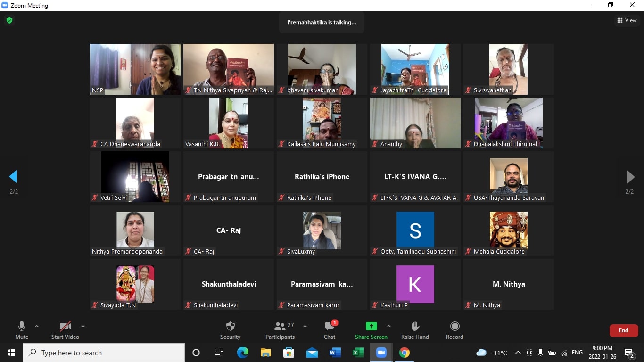Viewport: 644px width, 362px height.
Task: Go to previous page of participants
Action: point(13,177)
